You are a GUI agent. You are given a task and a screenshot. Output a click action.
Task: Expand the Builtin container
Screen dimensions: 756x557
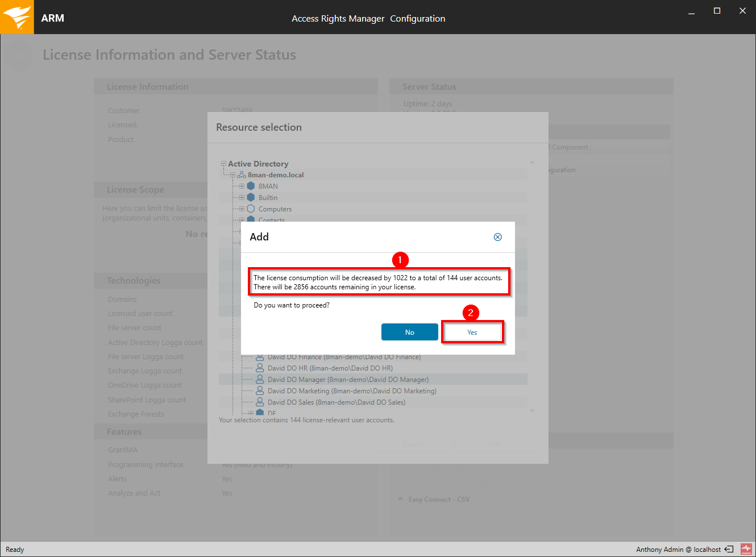242,198
